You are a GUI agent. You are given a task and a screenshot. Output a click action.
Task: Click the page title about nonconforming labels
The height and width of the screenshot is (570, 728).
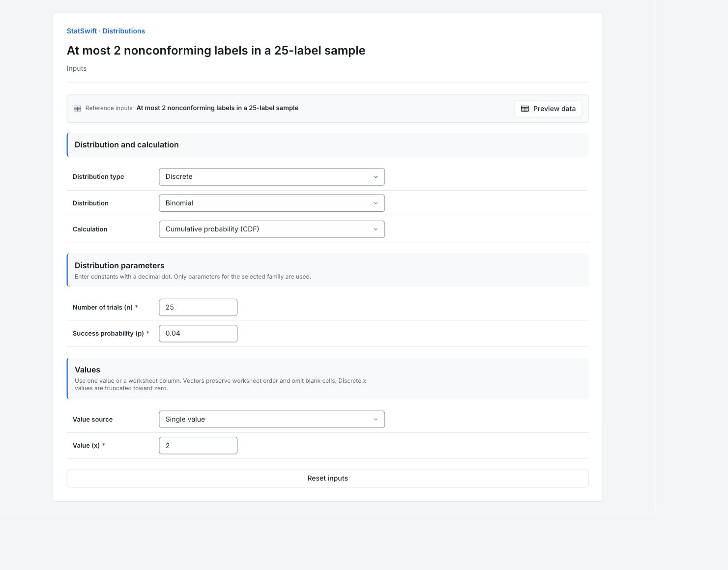pyautogui.click(x=216, y=51)
